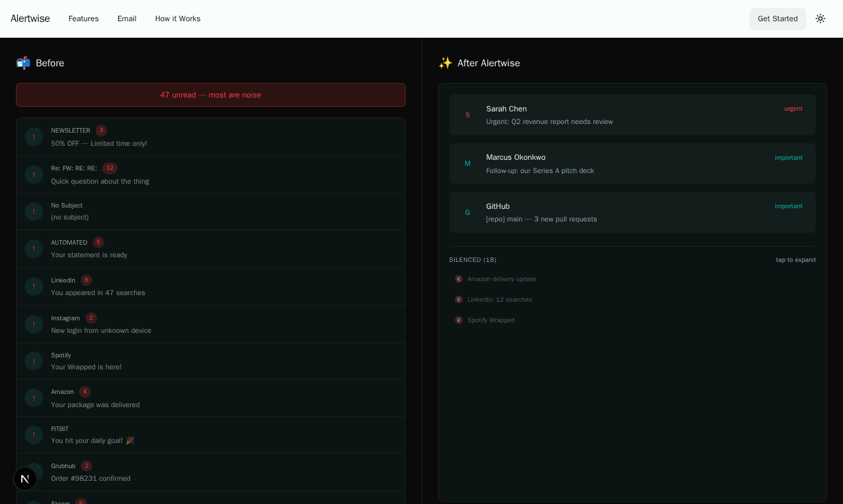Go to the Features nav item
The height and width of the screenshot is (504, 843).
click(84, 19)
